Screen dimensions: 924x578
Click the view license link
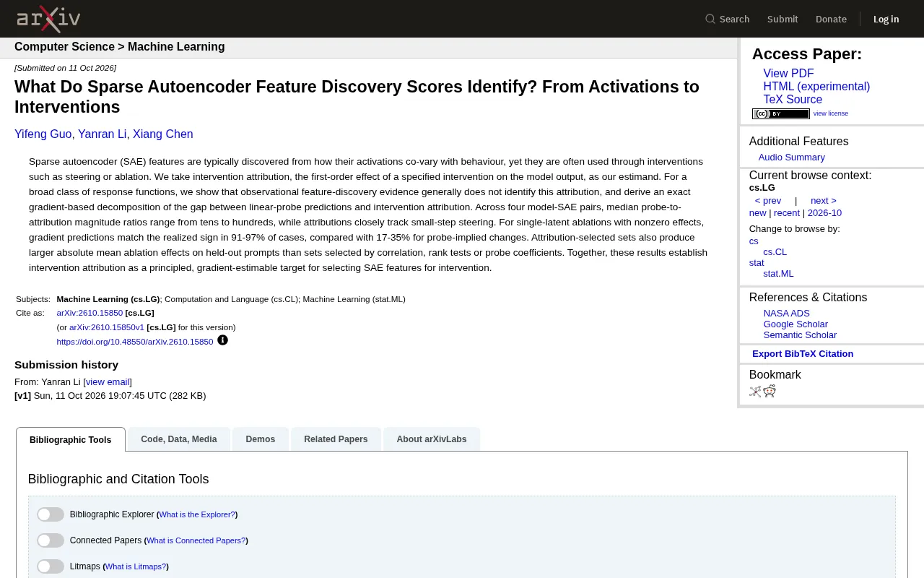[831, 113]
